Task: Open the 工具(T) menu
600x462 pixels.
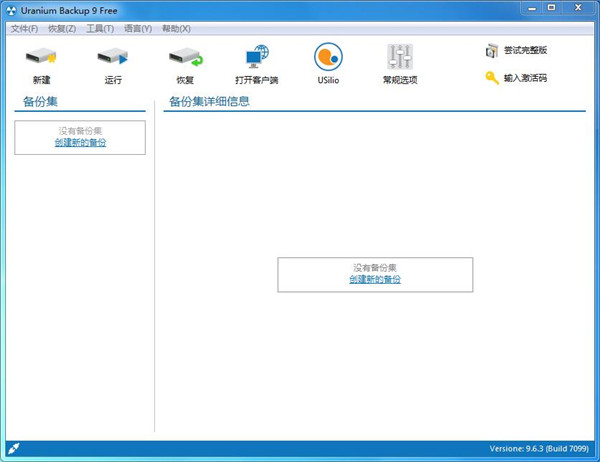Action: pos(100,29)
